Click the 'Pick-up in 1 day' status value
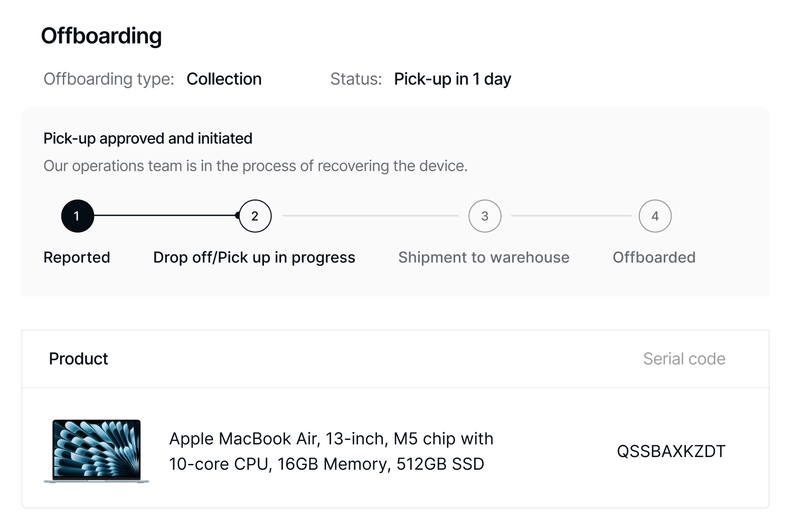Screen dimensions: 791x532 (x=453, y=79)
